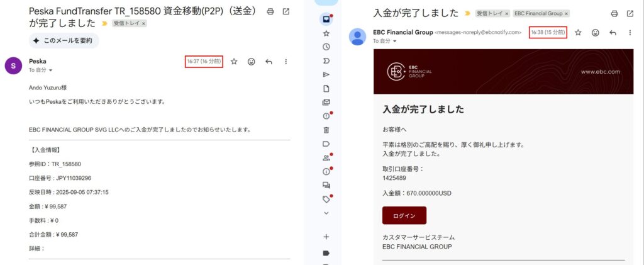Remove the EBC Financial Group label chip
Image resolution: width=644 pixels, height=265 pixels.
[x=567, y=14]
